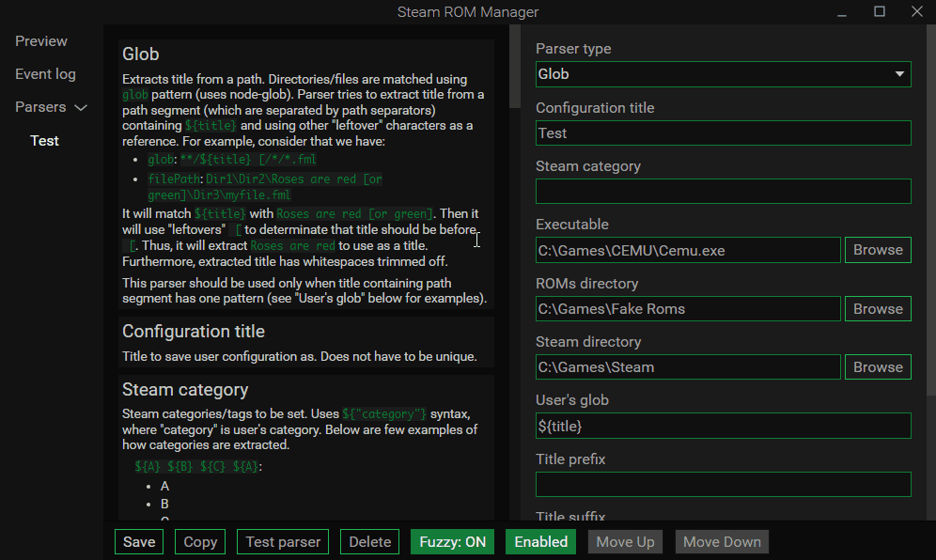Click the User's glob label
The image size is (936, 560).
[x=572, y=400]
